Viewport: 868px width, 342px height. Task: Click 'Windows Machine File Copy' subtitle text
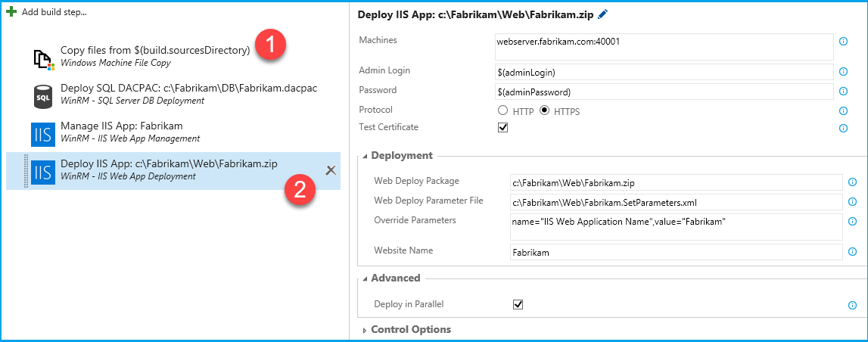click(x=116, y=63)
